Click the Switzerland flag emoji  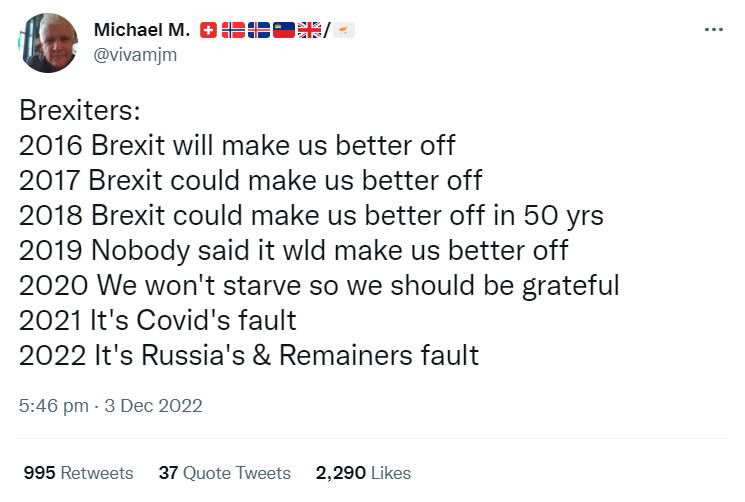click(209, 31)
